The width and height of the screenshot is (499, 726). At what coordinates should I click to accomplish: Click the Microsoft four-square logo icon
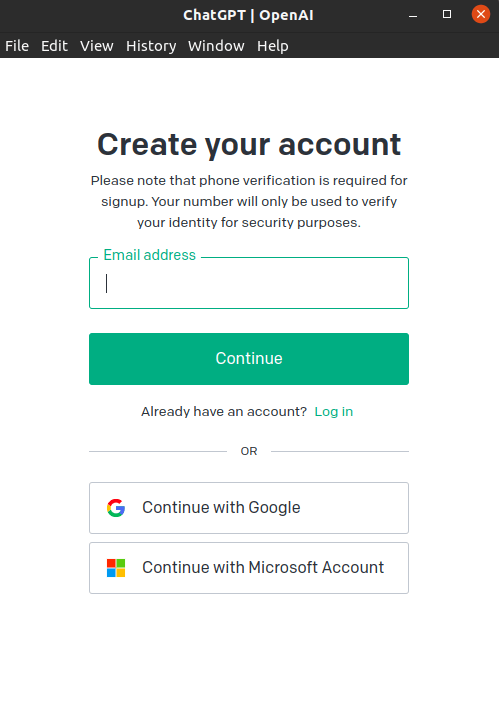(116, 568)
